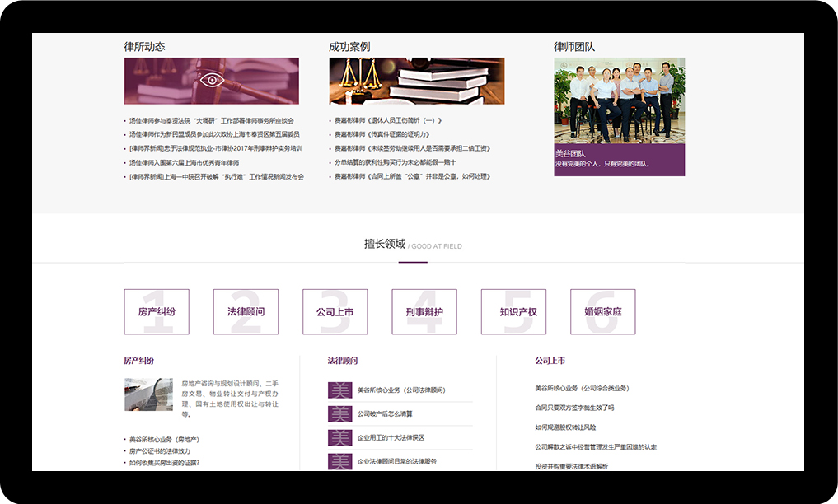Open the 成功案例 scales and books image
Screen dimensions: 838x504
tap(417, 81)
